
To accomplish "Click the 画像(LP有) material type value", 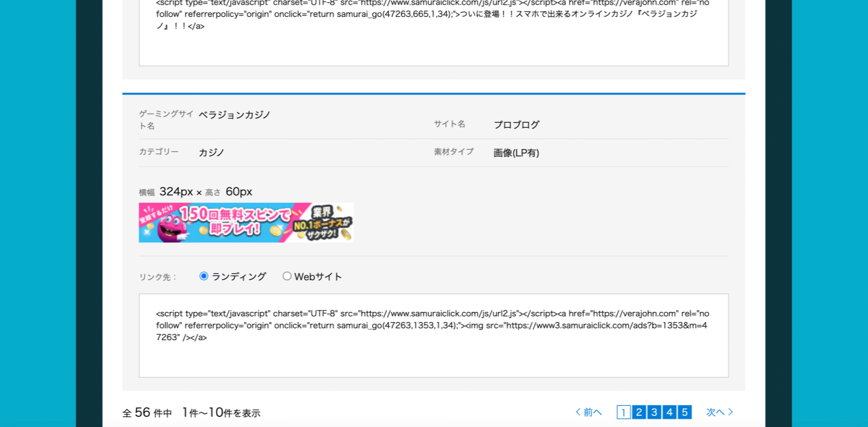I will [516, 152].
